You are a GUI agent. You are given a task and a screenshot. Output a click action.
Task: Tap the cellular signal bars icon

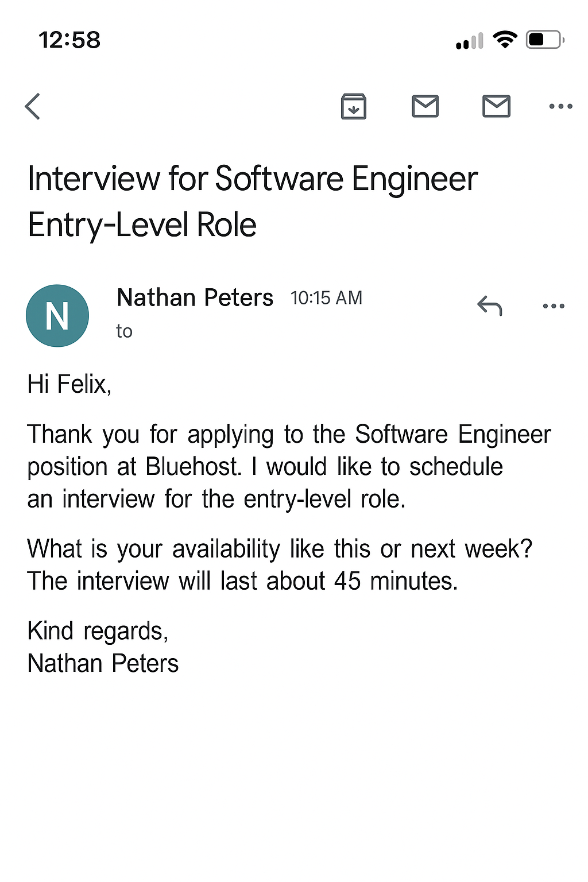pyautogui.click(x=470, y=41)
